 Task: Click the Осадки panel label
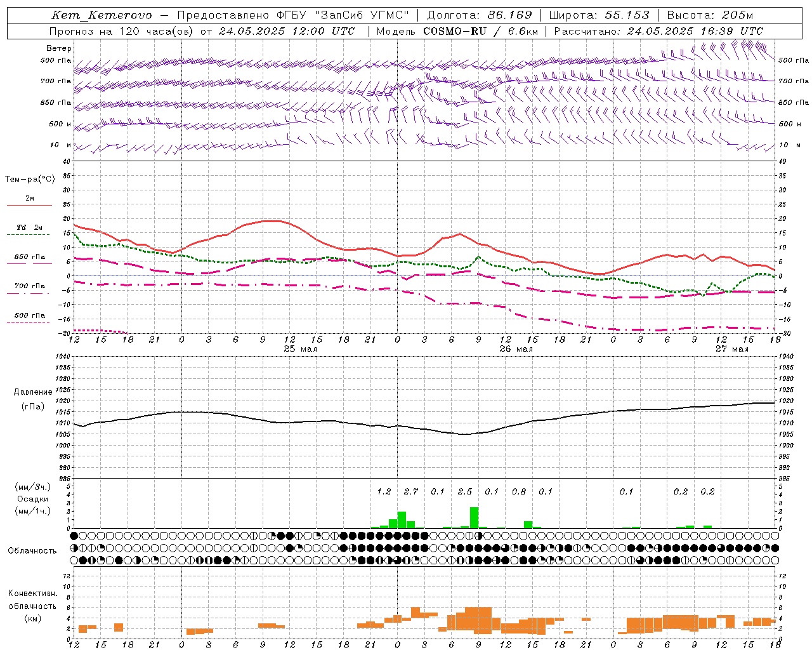(33, 499)
